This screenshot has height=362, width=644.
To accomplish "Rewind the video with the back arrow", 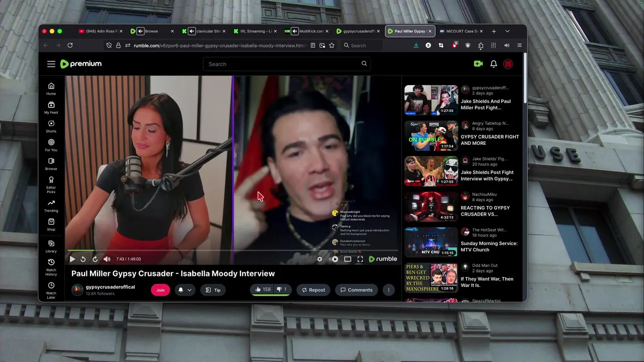I will (83, 259).
